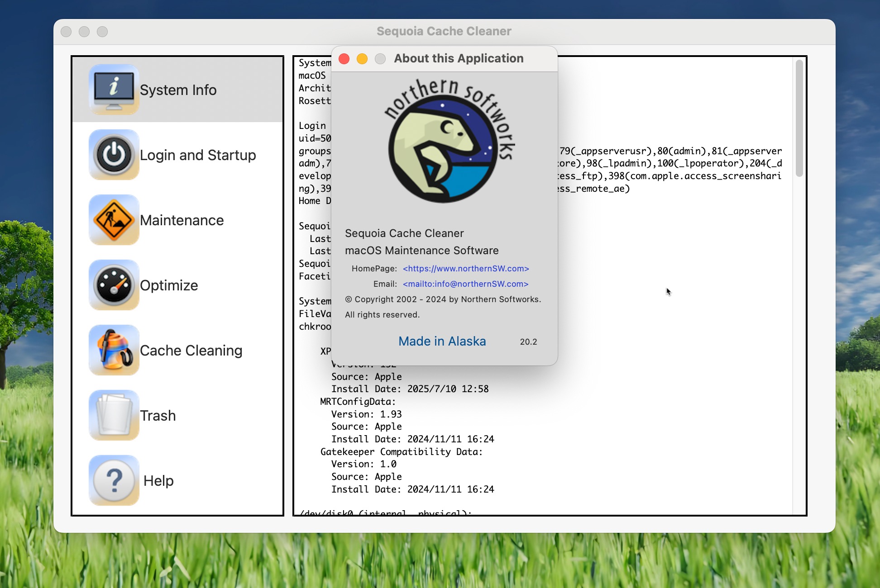Go to the Optimize section label
Viewport: 880px width, 588px height.
[x=169, y=285]
